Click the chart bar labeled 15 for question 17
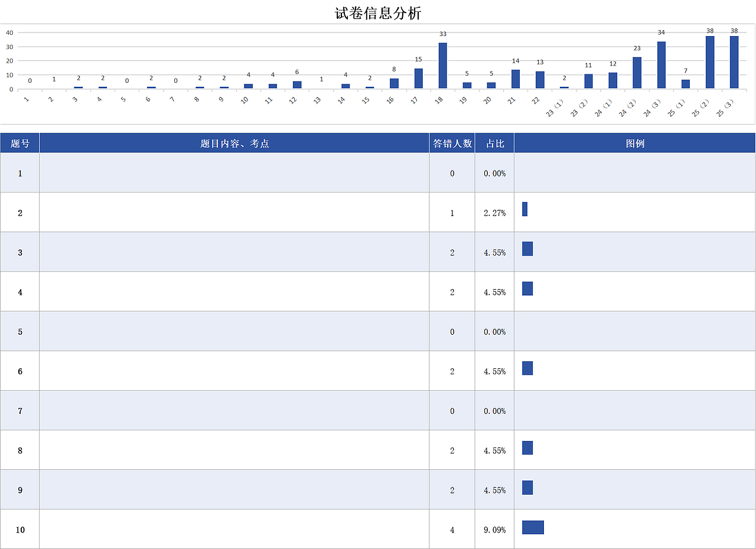This screenshot has width=756, height=549. tap(418, 79)
